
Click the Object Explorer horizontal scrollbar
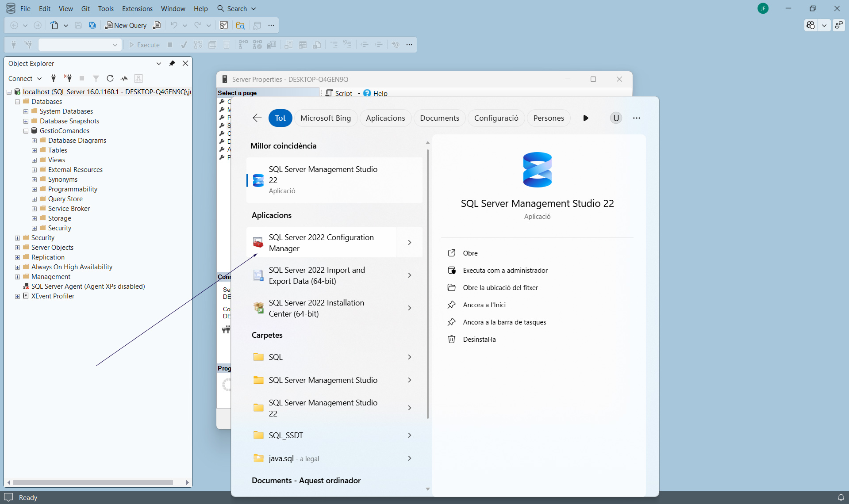pos(93,482)
